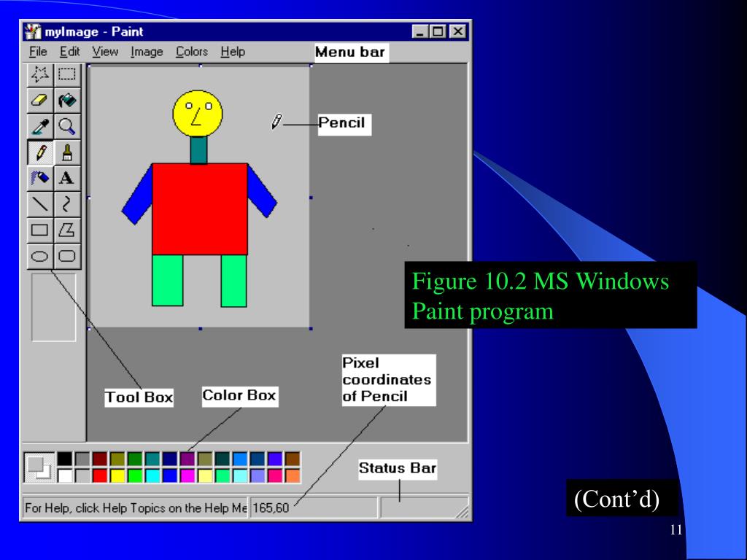Select the Pick Color eyedropper tool
Viewport: 747px width, 560px height.
tap(40, 127)
